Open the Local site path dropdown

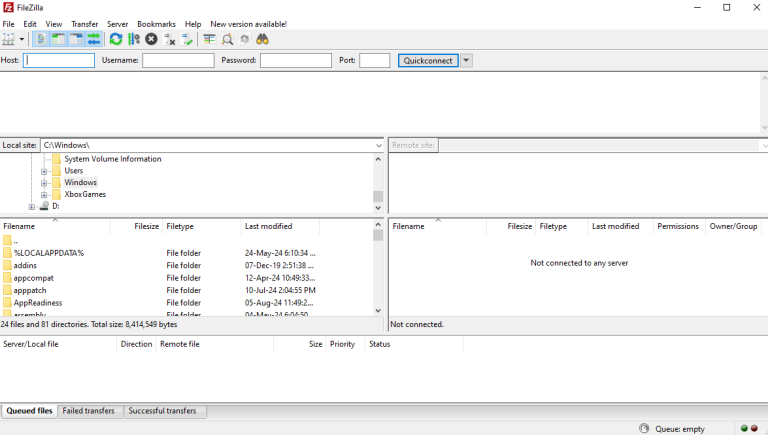379,145
